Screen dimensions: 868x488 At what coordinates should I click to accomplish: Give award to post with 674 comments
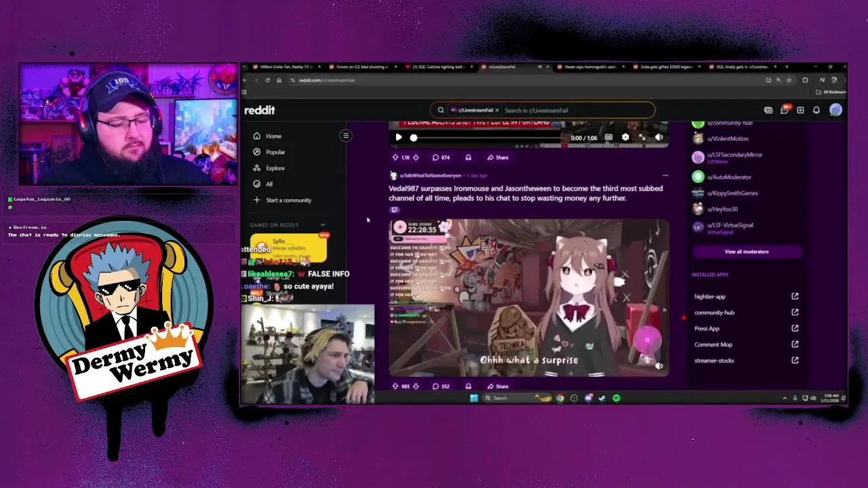468,157
